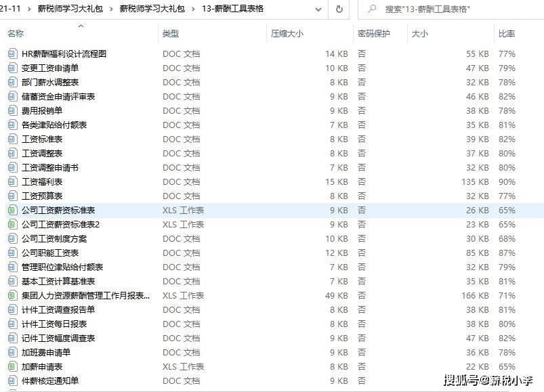Screen dimensions: 544x392
Task: Click the search magnifier icon
Action: [x=371, y=9]
